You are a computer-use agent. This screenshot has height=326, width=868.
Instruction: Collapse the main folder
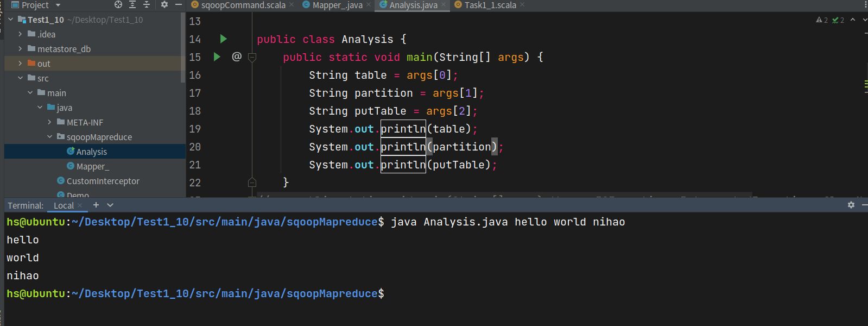tap(30, 92)
